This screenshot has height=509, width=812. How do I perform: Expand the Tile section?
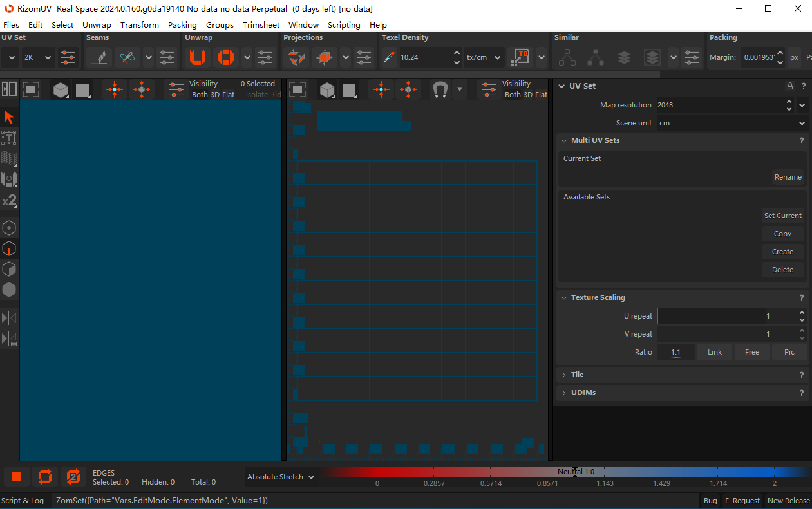click(x=564, y=375)
